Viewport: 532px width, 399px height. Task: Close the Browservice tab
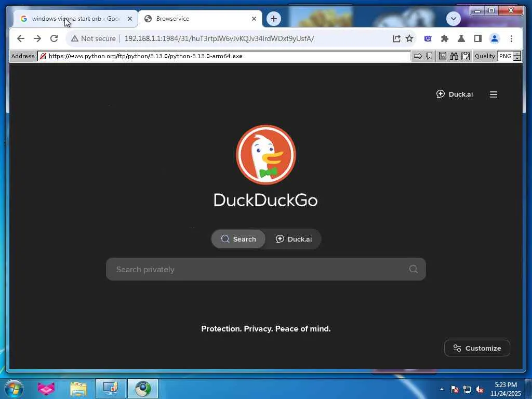[x=254, y=19]
